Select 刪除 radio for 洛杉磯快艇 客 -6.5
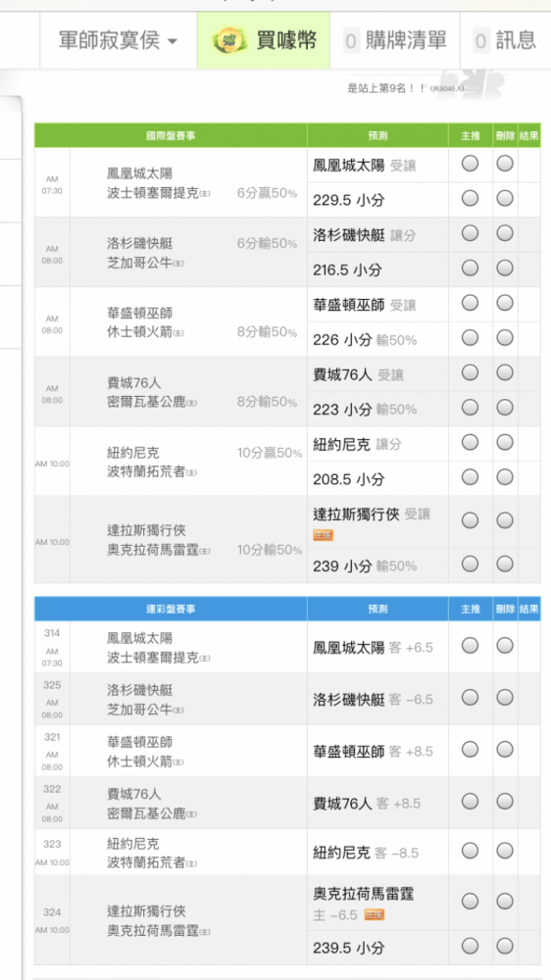The width and height of the screenshot is (551, 980). tap(505, 698)
